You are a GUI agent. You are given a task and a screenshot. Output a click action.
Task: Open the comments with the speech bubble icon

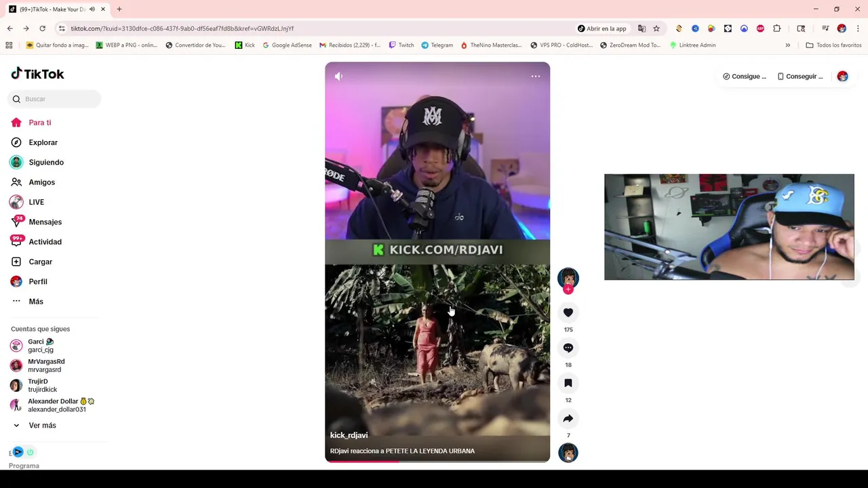(568, 348)
